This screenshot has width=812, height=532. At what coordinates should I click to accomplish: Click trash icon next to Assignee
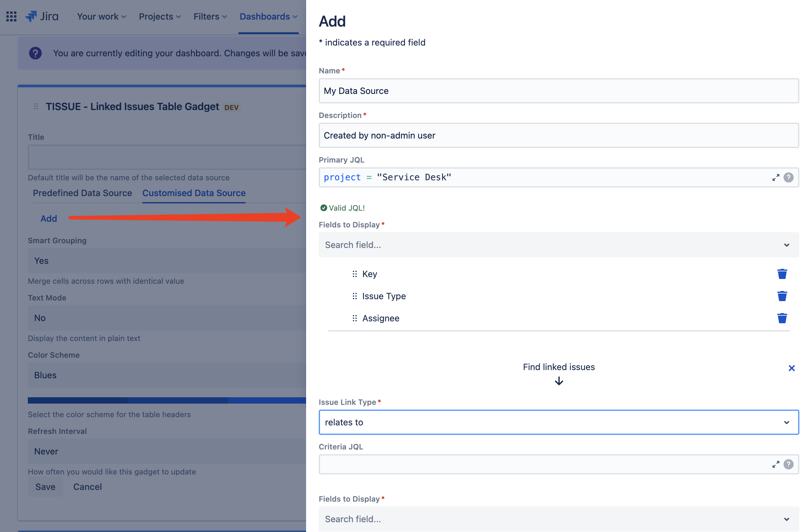click(x=782, y=319)
